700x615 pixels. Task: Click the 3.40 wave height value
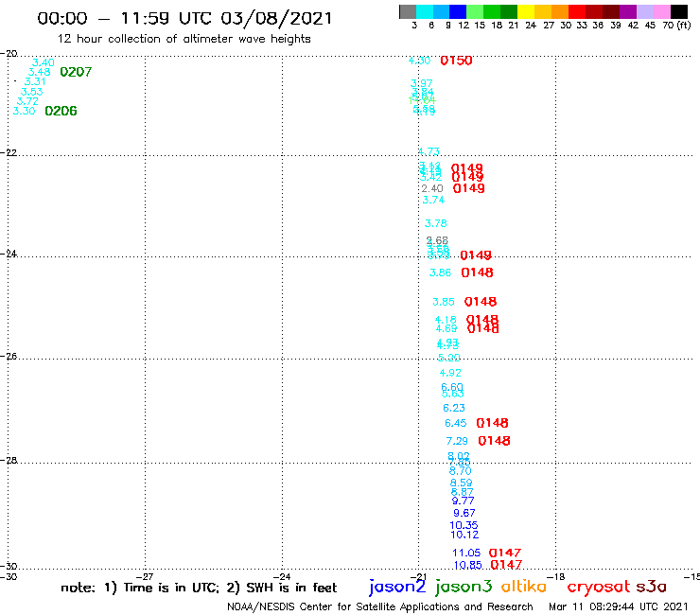pyautogui.click(x=44, y=62)
